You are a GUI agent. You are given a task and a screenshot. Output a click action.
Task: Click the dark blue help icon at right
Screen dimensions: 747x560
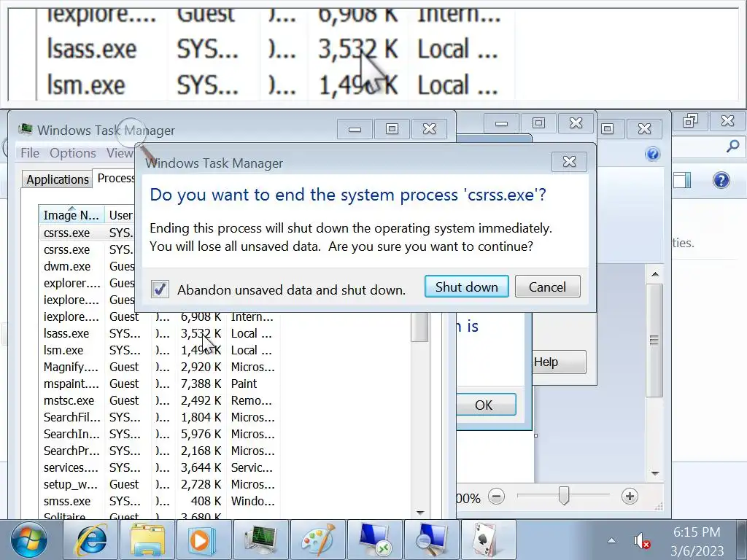[721, 180]
